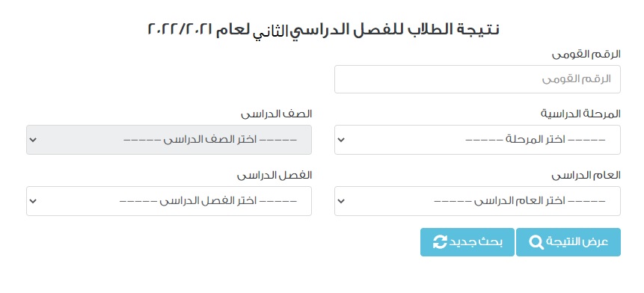The image size is (644, 293).
Task: Click the chevron arrow of the العام الدراسى dropdown
Action: click(x=341, y=201)
